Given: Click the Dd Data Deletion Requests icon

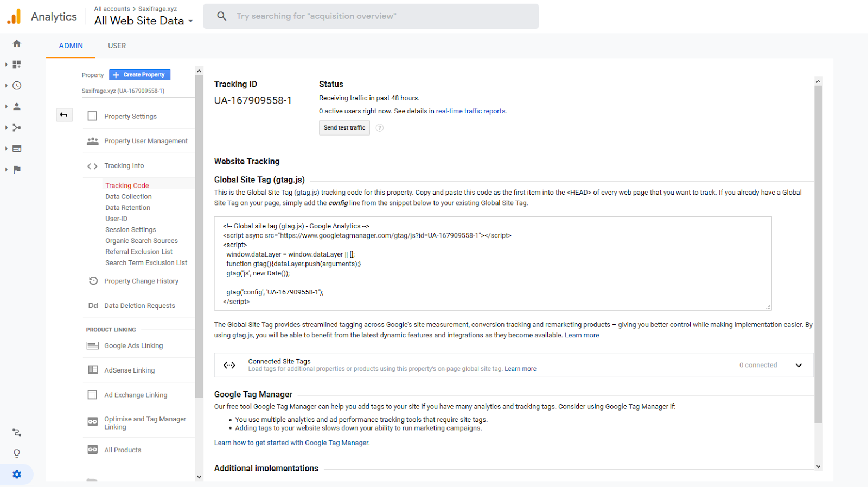Looking at the screenshot, I should pyautogui.click(x=93, y=306).
